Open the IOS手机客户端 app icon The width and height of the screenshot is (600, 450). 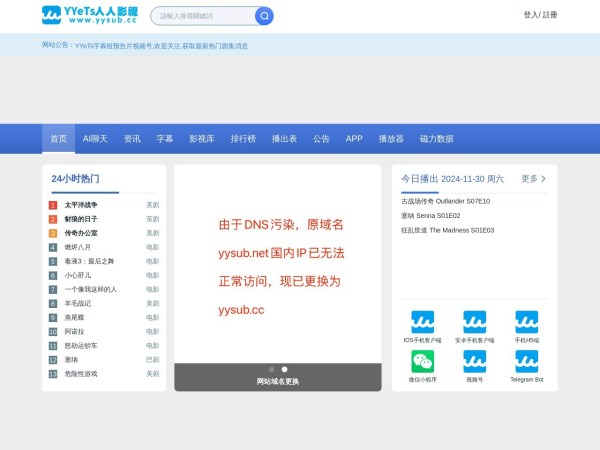click(x=423, y=322)
